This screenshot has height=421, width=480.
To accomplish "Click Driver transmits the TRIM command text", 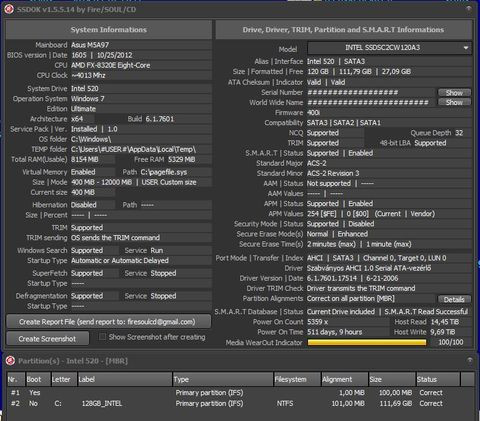I will [361, 288].
